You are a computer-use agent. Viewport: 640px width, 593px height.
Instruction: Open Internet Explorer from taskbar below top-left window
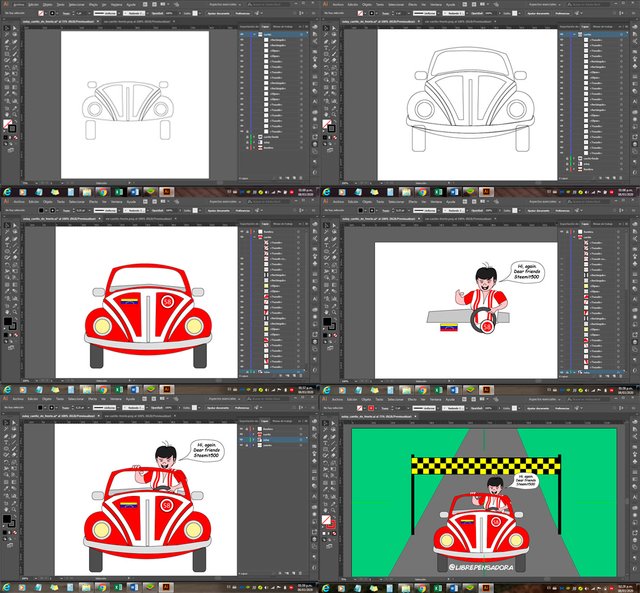(x=7, y=191)
